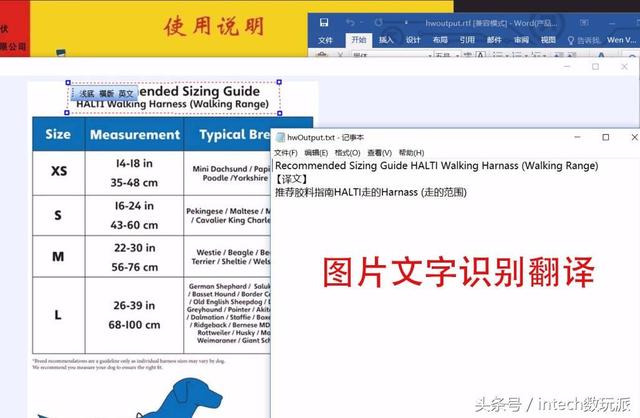Open the 查看(V) menu in Notepad

click(x=379, y=153)
